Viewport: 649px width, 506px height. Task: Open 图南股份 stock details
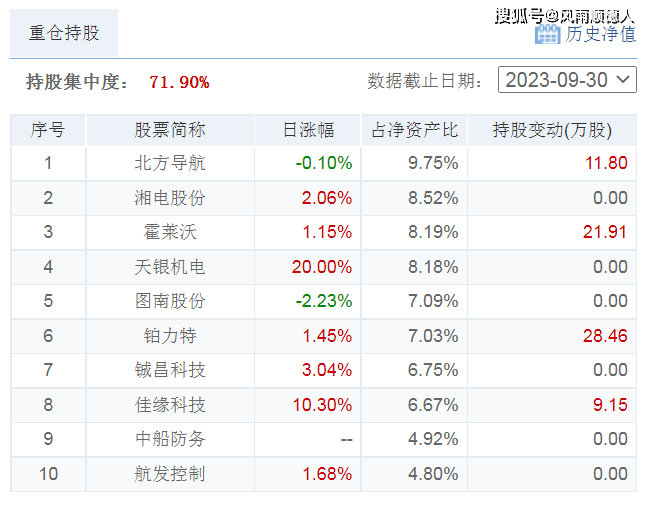(x=170, y=301)
